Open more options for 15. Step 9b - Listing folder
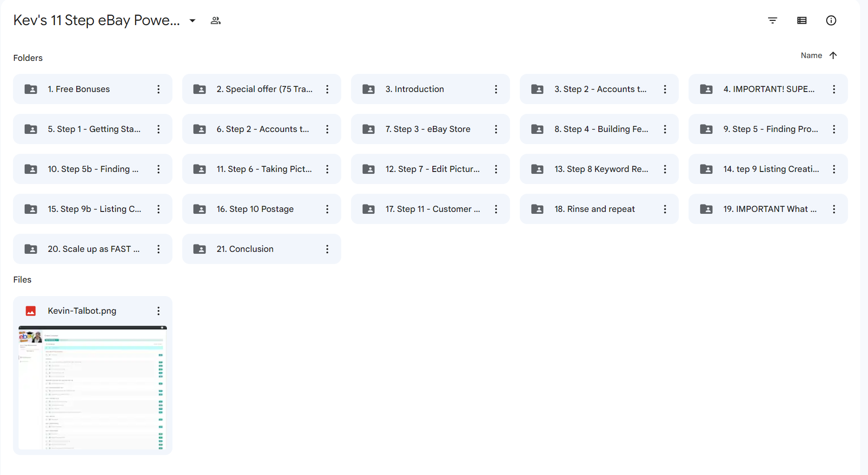The height and width of the screenshot is (475, 868). pos(159,209)
